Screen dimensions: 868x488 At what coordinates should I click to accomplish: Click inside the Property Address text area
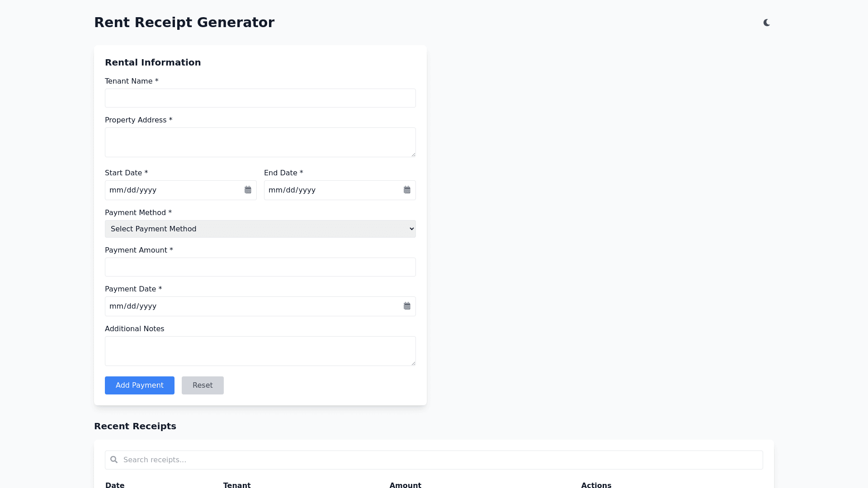[x=260, y=142]
